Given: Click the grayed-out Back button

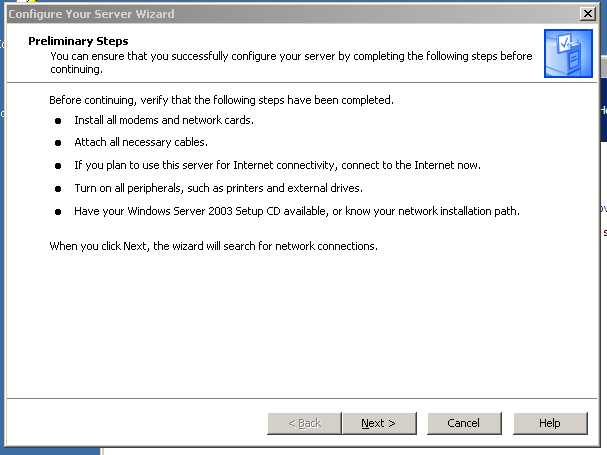Looking at the screenshot, I should [304, 423].
